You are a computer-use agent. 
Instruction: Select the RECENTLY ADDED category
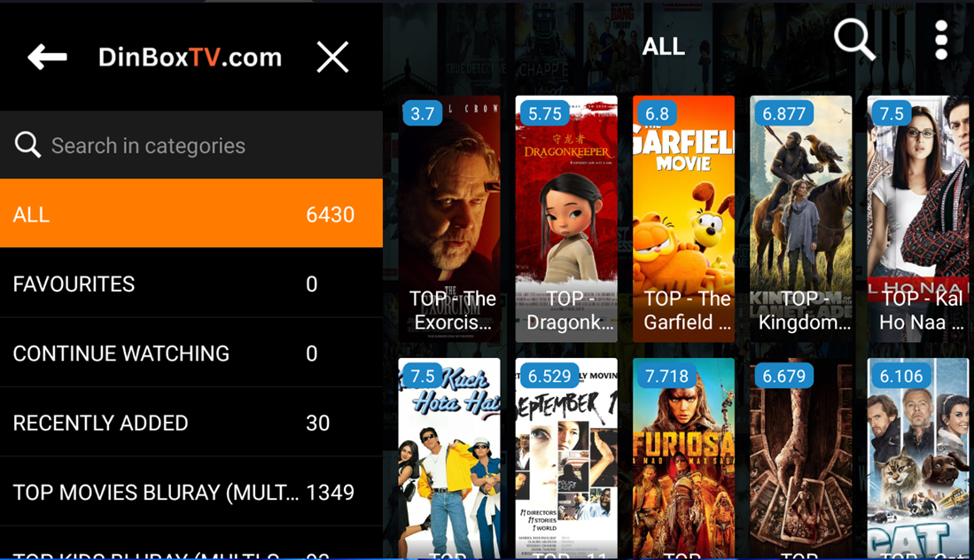pyautogui.click(x=191, y=423)
